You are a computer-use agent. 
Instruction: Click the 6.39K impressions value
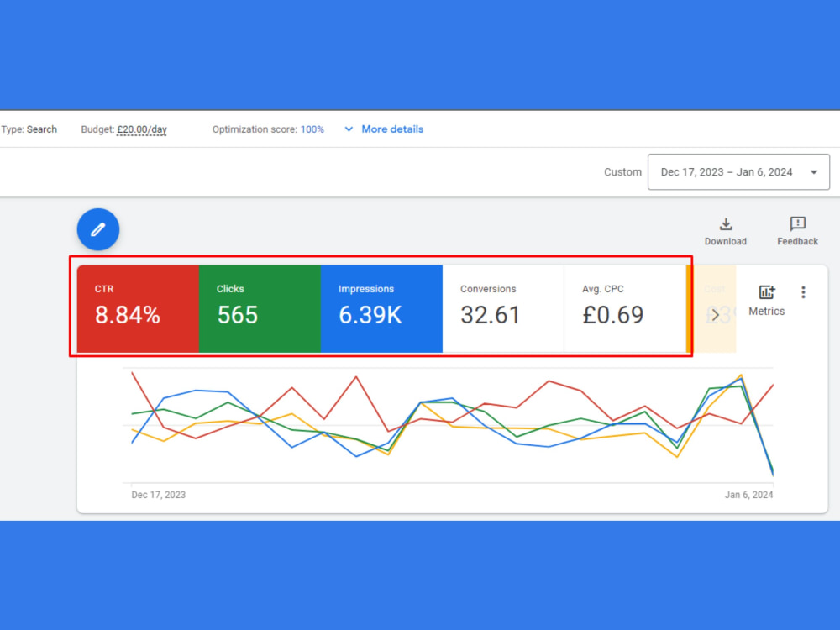click(370, 315)
